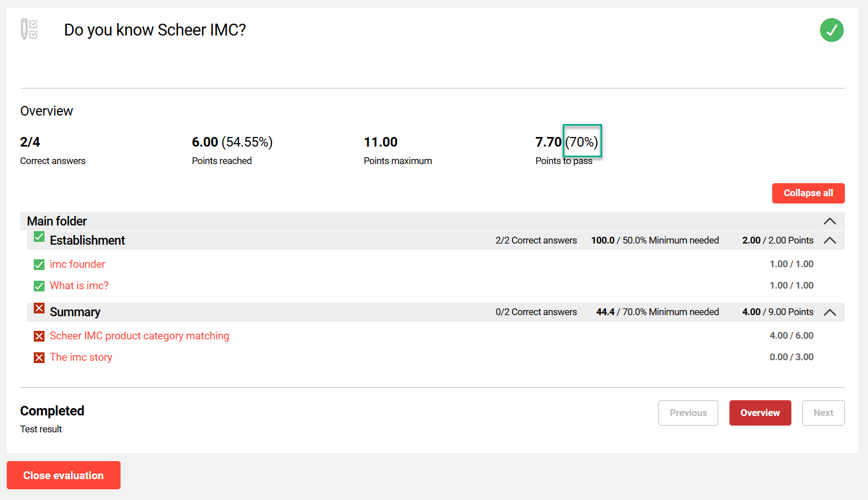
Task: Select the 2/4 correct answers value
Action: click(x=30, y=142)
